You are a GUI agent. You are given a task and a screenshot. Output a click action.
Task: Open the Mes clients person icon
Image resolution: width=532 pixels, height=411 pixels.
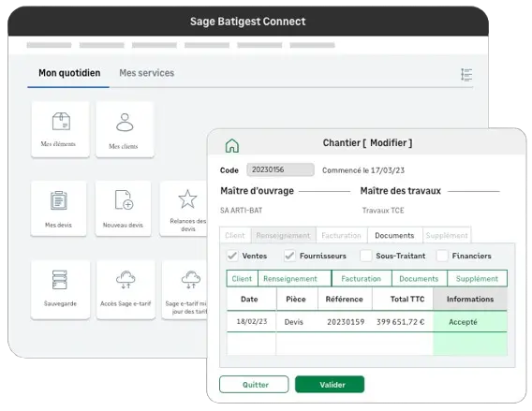point(125,122)
